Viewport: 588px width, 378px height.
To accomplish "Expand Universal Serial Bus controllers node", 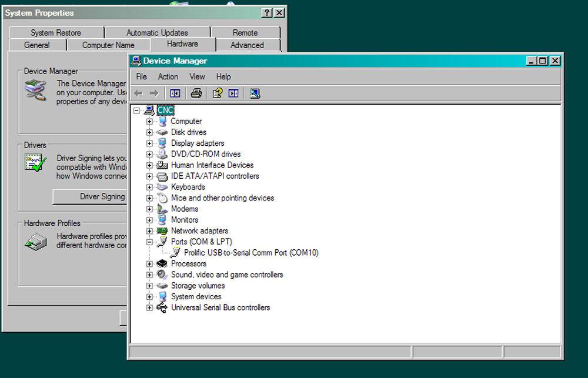I will coord(149,307).
